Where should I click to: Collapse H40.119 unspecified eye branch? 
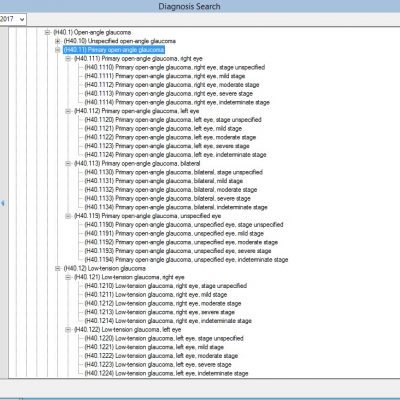click(x=68, y=216)
